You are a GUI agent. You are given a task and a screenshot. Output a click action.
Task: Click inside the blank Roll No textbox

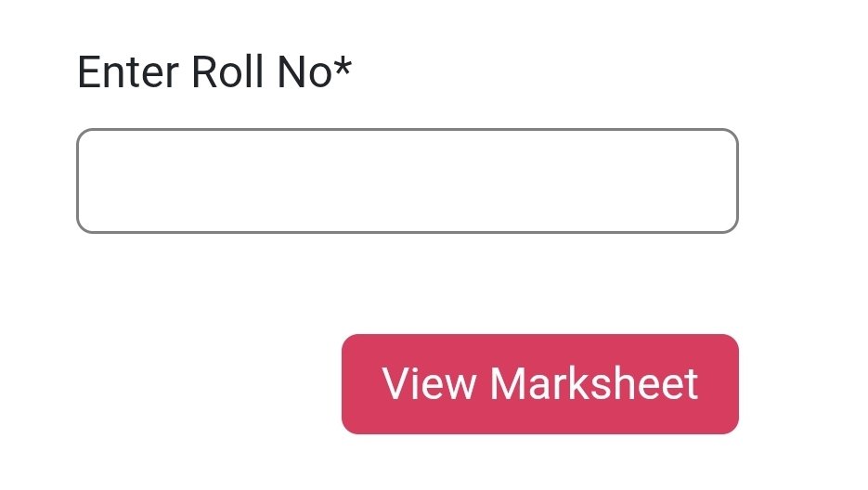[x=407, y=181]
